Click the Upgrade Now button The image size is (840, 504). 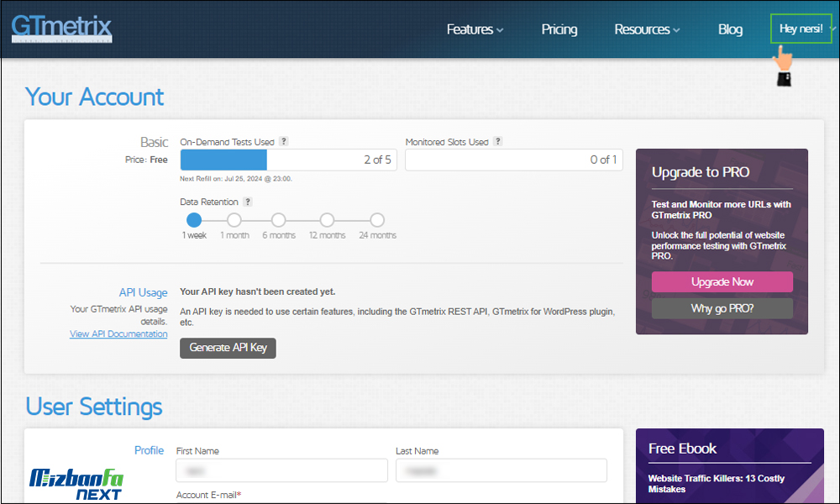tap(722, 281)
